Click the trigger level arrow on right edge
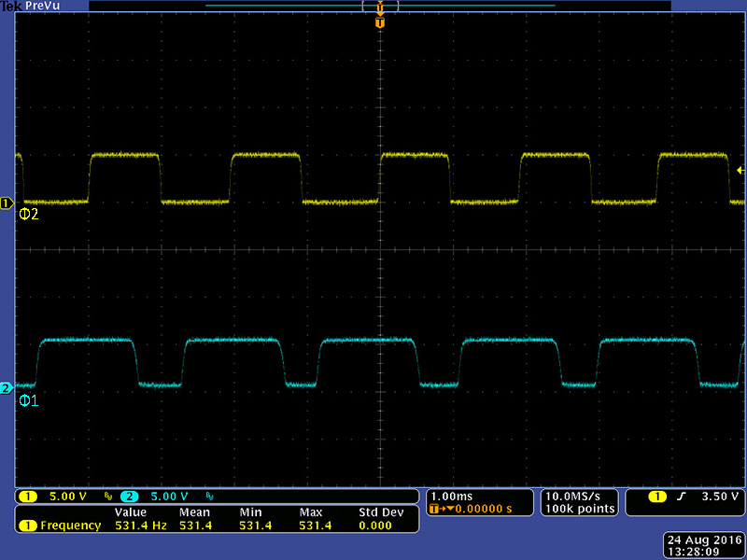Image resolution: width=747 pixels, height=560 pixels. point(740,170)
